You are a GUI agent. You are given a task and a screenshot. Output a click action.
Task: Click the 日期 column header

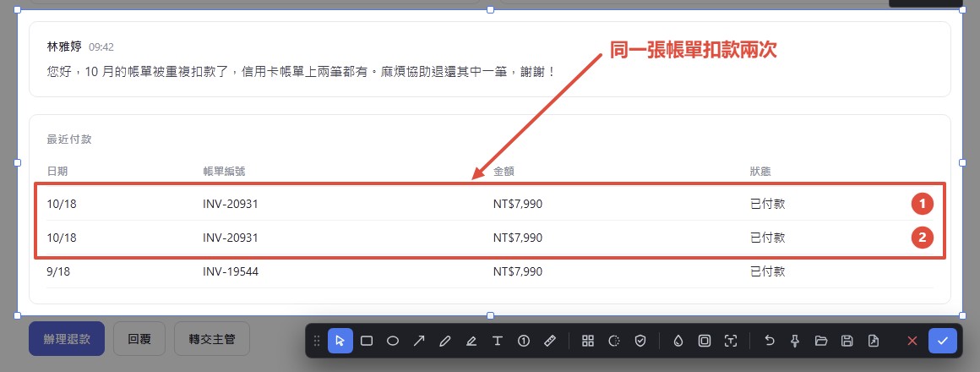(57, 172)
